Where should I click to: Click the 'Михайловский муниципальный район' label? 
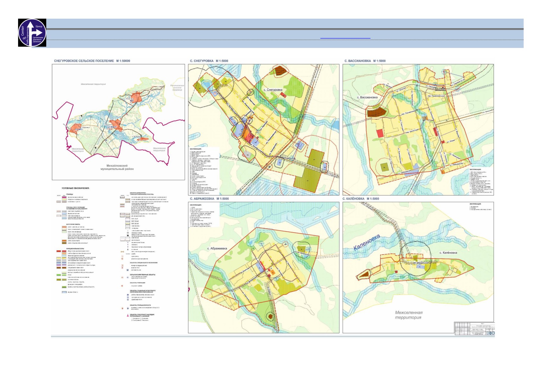point(117,167)
